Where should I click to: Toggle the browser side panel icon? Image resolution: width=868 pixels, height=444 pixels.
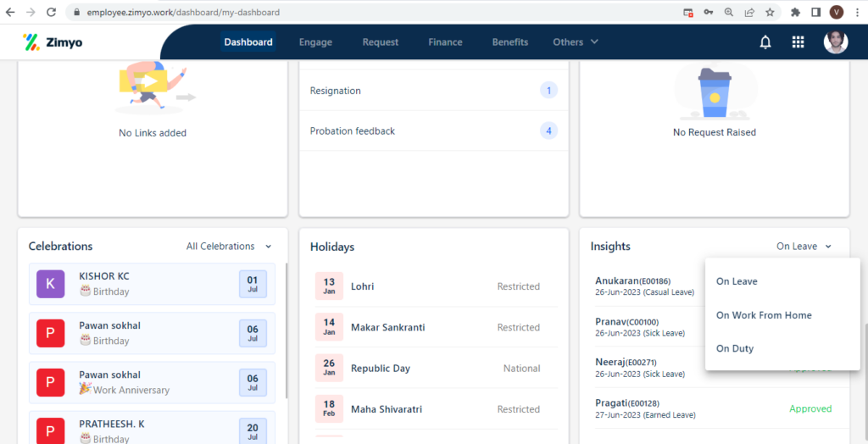pyautogui.click(x=816, y=12)
